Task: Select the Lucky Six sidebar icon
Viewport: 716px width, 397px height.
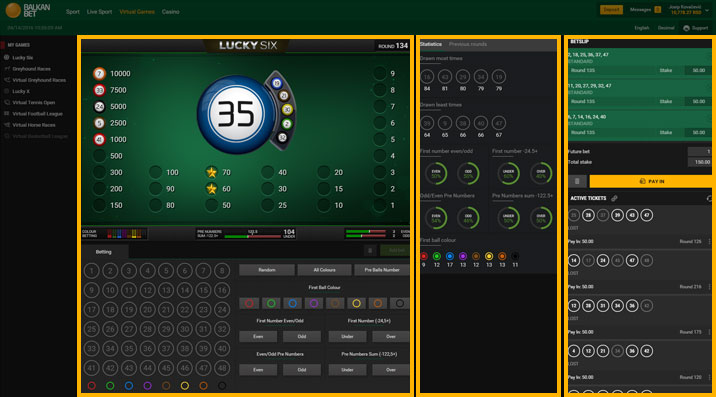Action: tap(6, 58)
